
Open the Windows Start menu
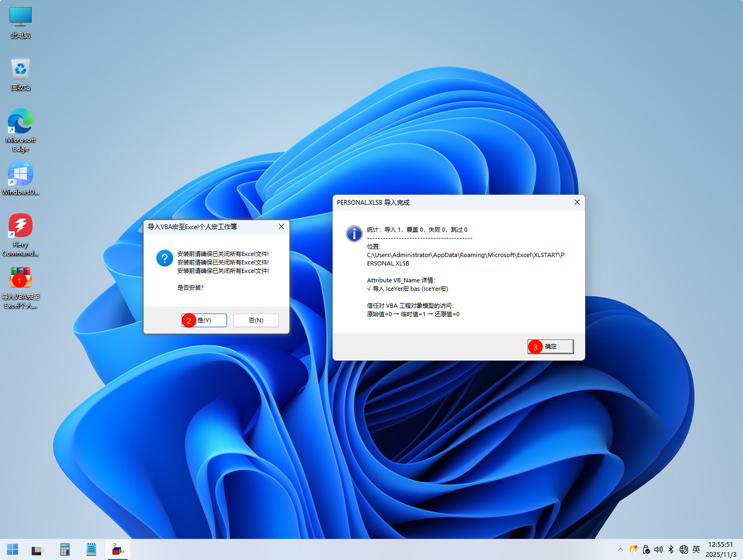(x=13, y=550)
